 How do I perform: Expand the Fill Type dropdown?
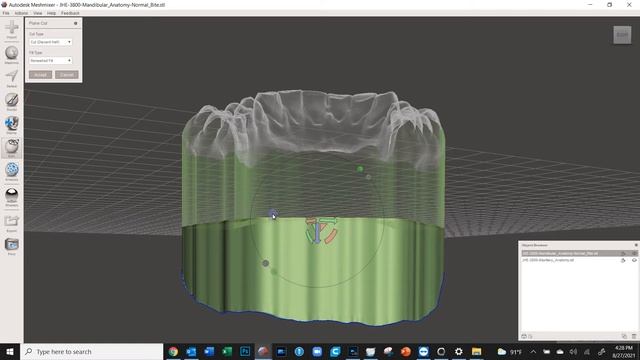(x=51, y=60)
